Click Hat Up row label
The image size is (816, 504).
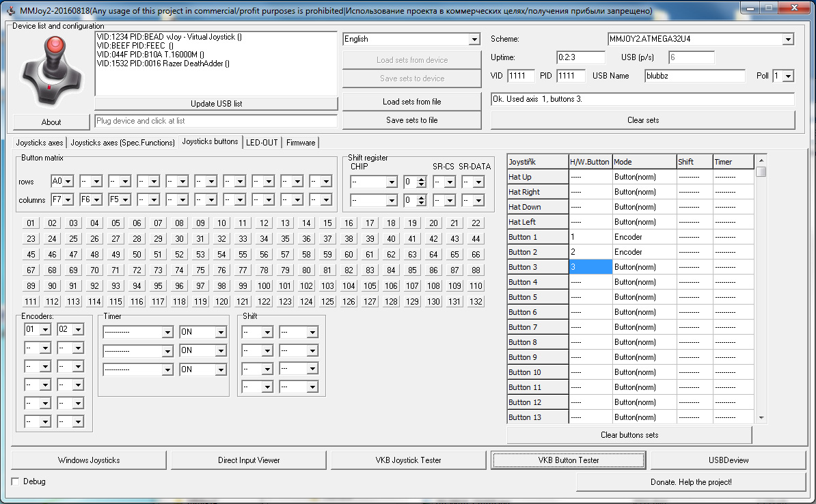(x=538, y=177)
